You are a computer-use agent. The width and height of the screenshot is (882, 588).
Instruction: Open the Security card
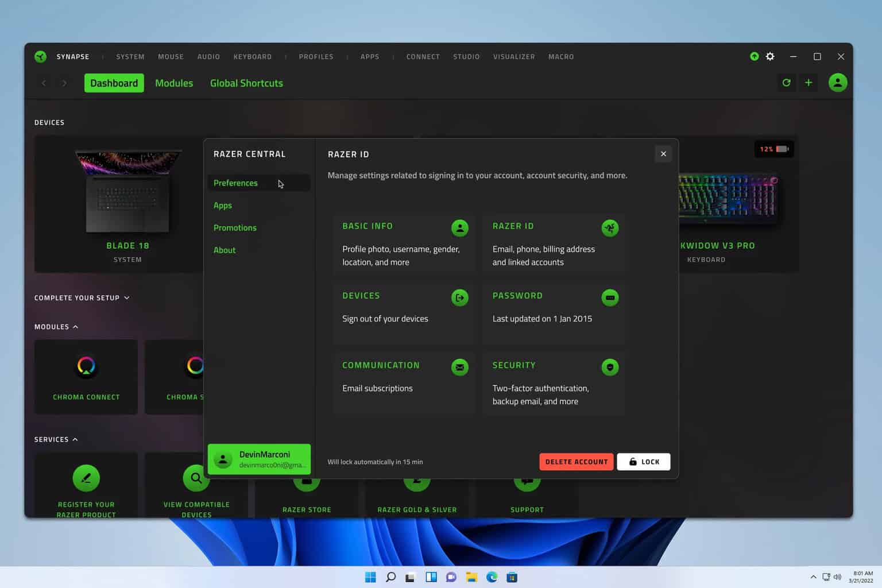[x=554, y=384]
